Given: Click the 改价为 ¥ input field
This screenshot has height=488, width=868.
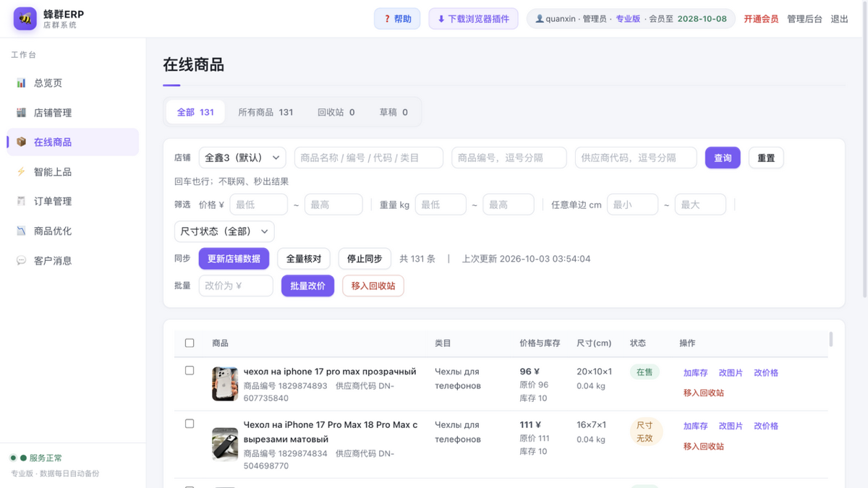Looking at the screenshot, I should pyautogui.click(x=236, y=286).
